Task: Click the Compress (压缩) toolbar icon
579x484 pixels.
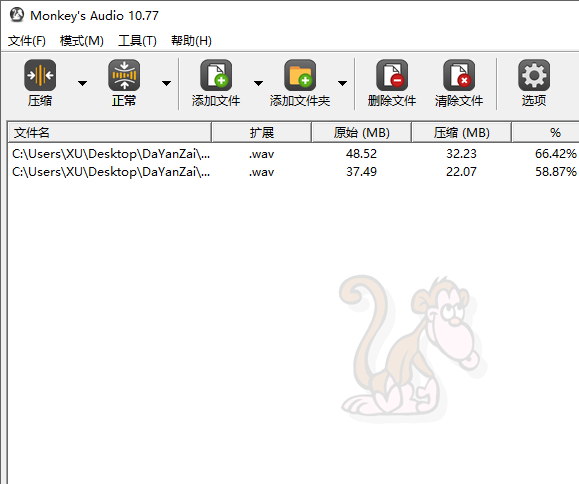Action: tap(40, 75)
